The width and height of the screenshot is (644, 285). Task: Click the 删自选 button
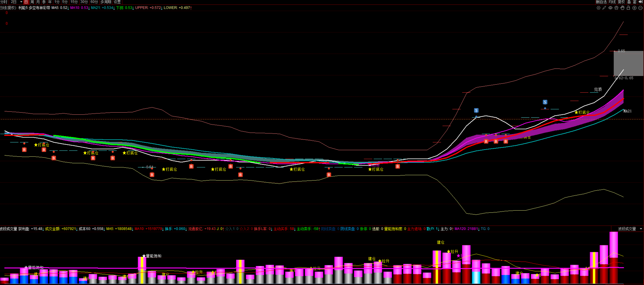click(x=601, y=2)
